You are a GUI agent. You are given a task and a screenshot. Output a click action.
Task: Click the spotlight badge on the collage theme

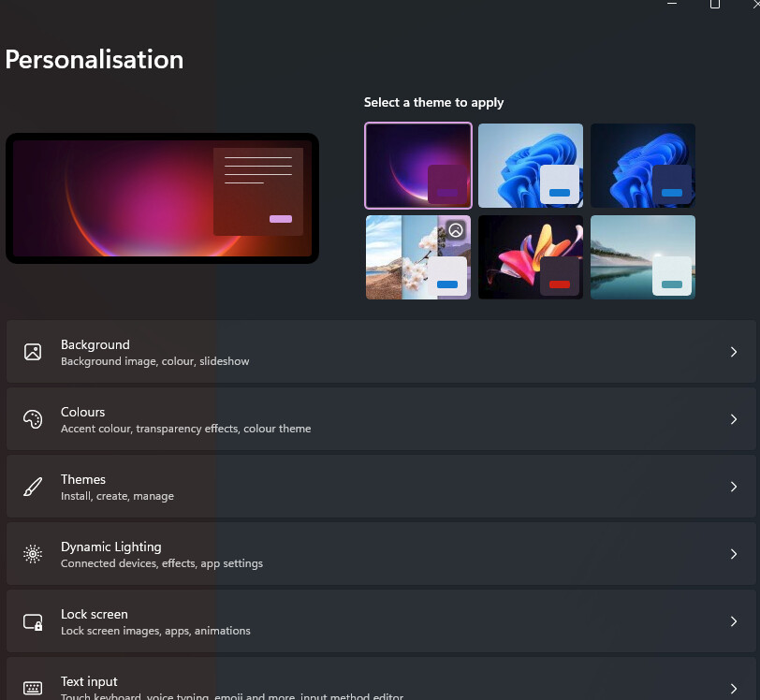click(456, 230)
